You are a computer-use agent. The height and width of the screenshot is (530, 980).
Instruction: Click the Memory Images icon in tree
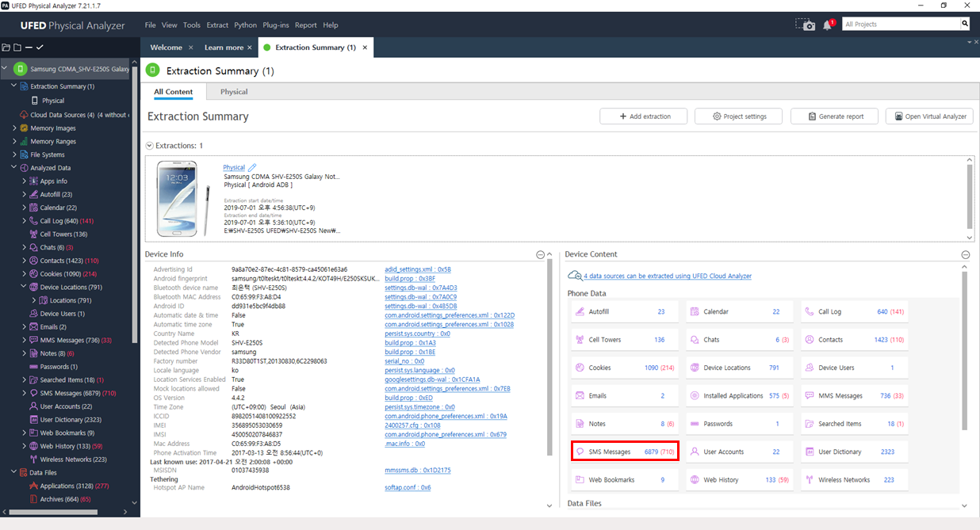pos(24,128)
